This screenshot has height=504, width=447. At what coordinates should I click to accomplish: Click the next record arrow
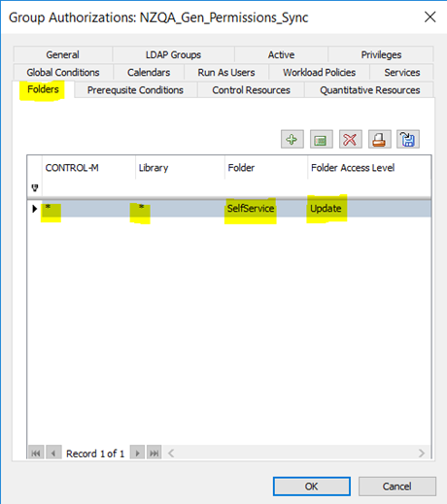[137, 453]
